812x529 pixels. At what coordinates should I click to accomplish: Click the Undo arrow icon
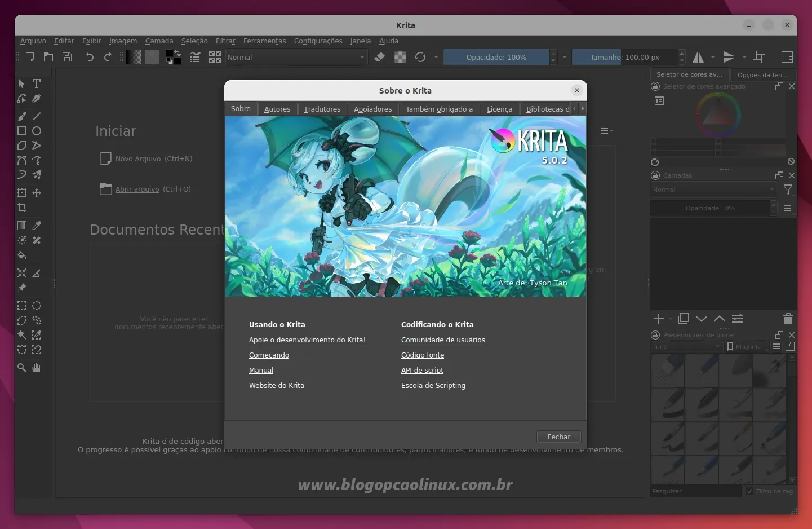[x=90, y=57]
